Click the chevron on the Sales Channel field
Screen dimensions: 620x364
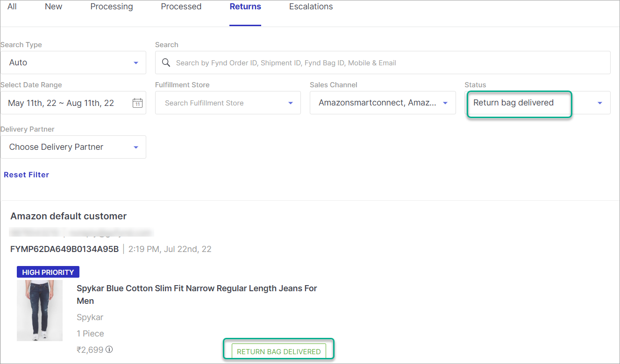[x=444, y=103]
